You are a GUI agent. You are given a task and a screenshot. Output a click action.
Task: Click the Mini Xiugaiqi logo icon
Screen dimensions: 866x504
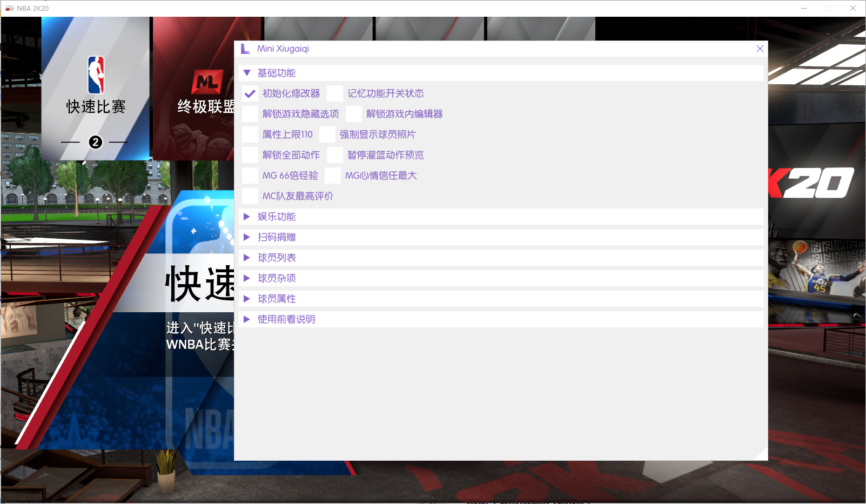245,49
